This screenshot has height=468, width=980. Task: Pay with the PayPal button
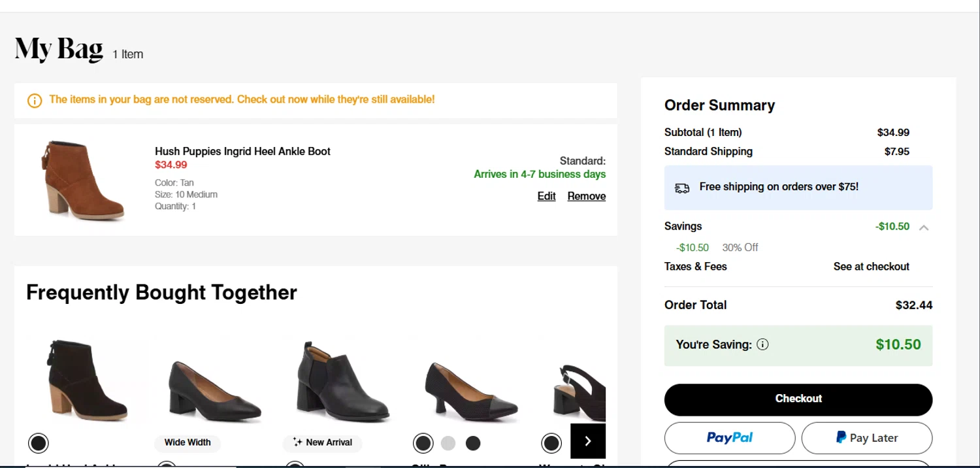[730, 438]
